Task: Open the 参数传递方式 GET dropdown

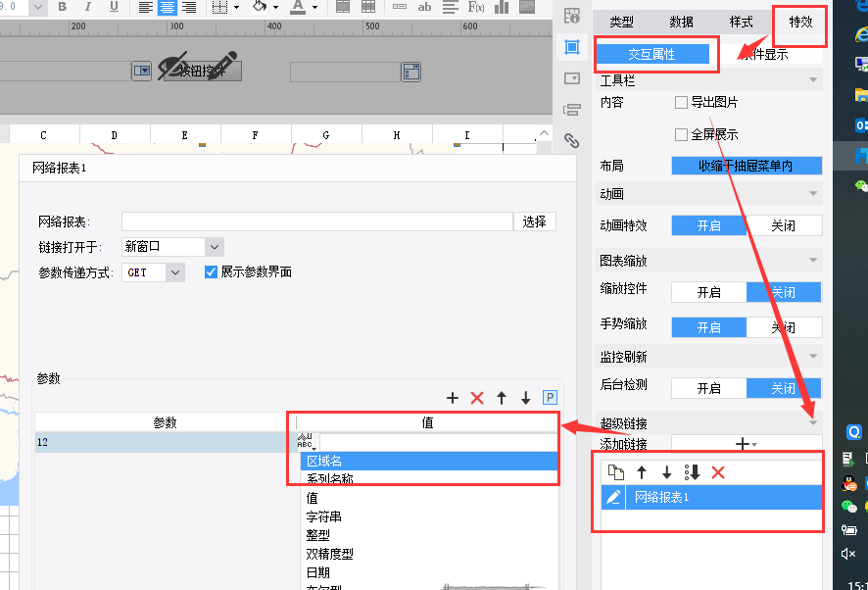Action: coord(175,272)
